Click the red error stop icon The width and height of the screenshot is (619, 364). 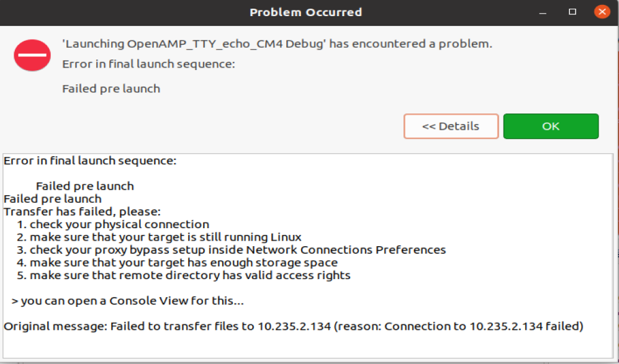[x=32, y=55]
